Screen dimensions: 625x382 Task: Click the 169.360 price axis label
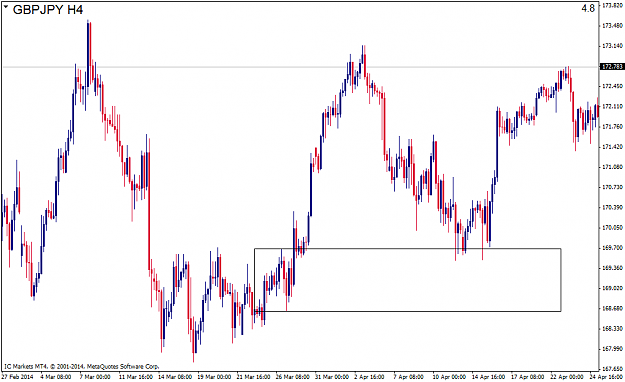pyautogui.click(x=613, y=268)
